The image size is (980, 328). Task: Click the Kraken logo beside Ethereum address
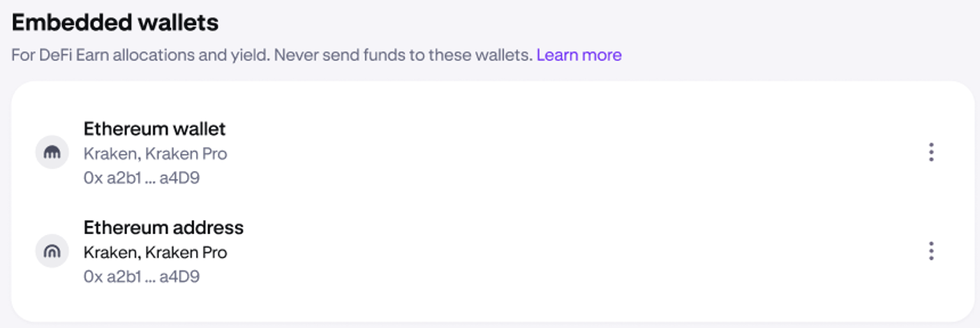[x=52, y=251]
